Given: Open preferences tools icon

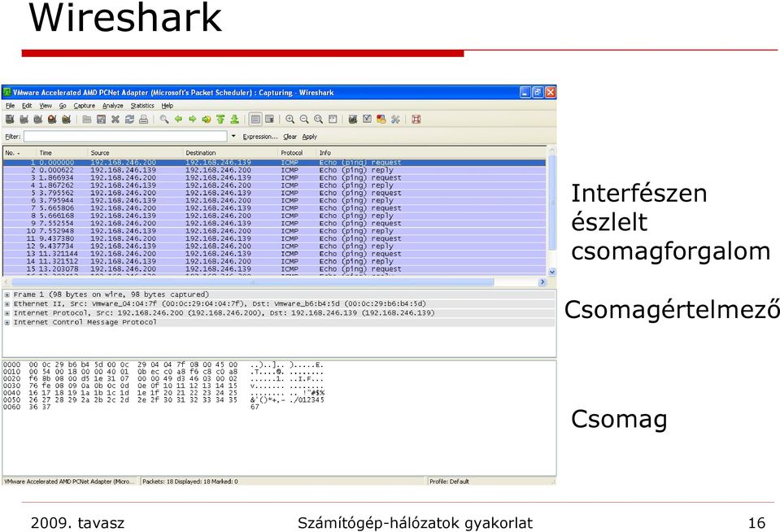Looking at the screenshot, I should (395, 119).
